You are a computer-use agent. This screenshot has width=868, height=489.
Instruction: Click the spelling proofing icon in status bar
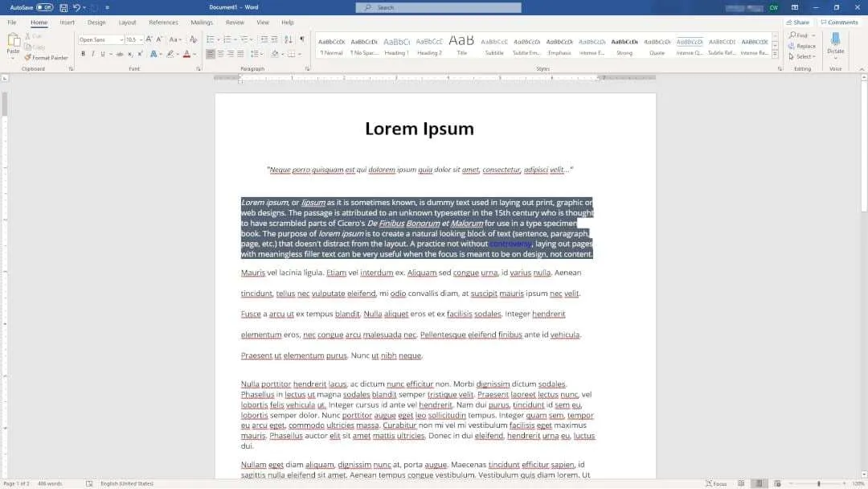tap(89, 483)
